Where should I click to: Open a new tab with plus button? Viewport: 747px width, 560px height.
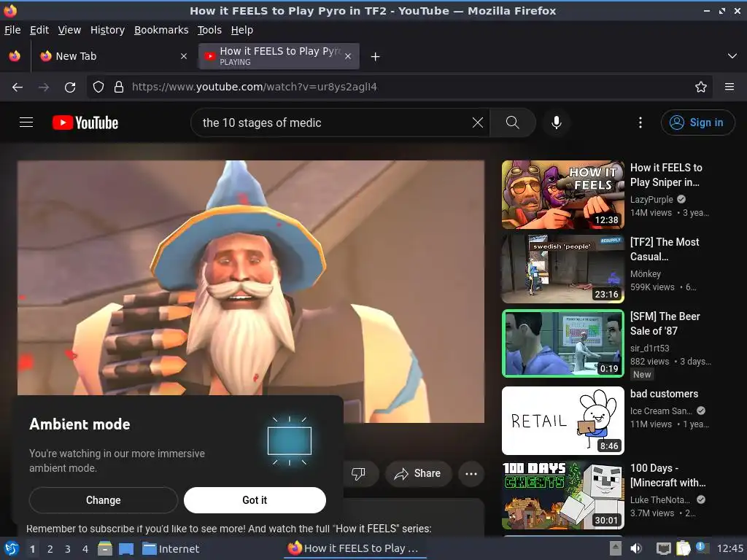pyautogui.click(x=376, y=57)
